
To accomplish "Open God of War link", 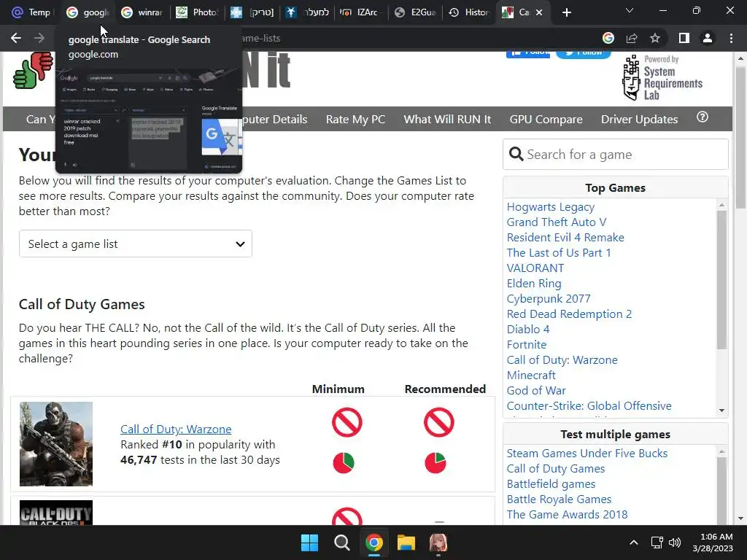I will (x=536, y=391).
